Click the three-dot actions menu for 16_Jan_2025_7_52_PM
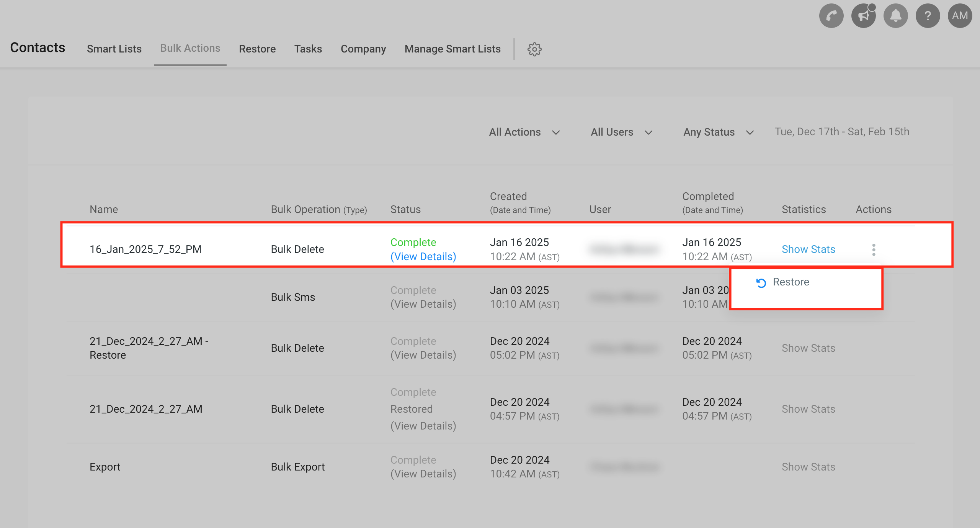Viewport: 980px width, 528px height. pyautogui.click(x=874, y=249)
